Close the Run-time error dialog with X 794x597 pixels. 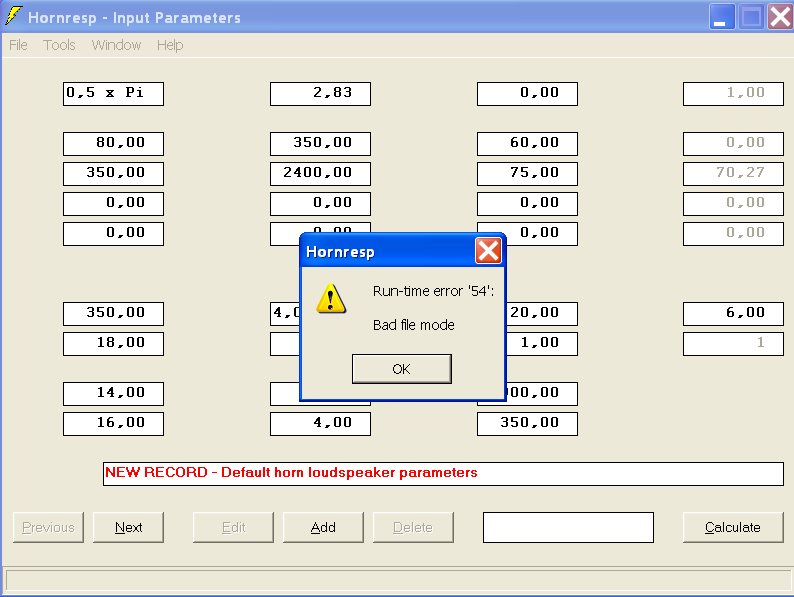[x=488, y=251]
